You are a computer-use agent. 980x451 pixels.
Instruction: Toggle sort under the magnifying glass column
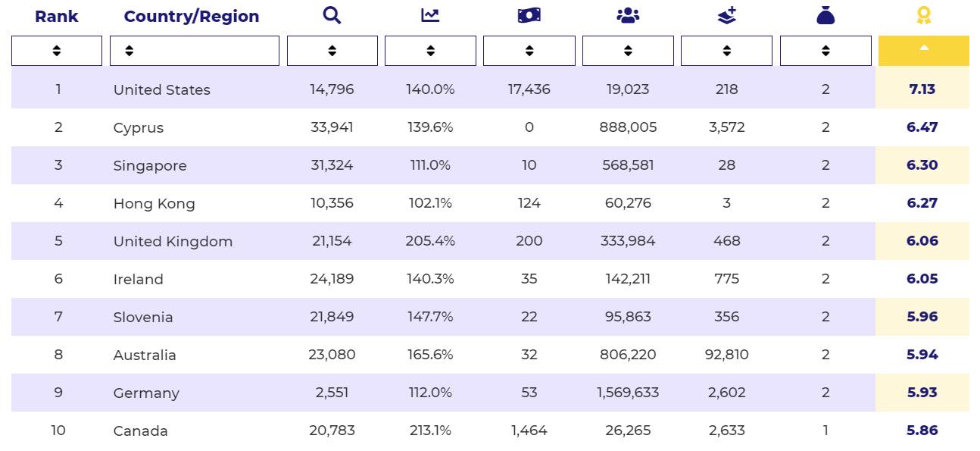coord(332,51)
